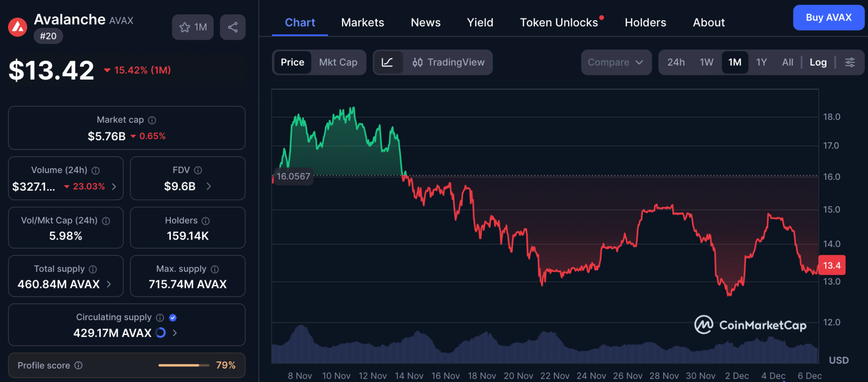Click the Avalanche logo icon
Viewport: 868px width, 382px height.
pyautogui.click(x=18, y=28)
